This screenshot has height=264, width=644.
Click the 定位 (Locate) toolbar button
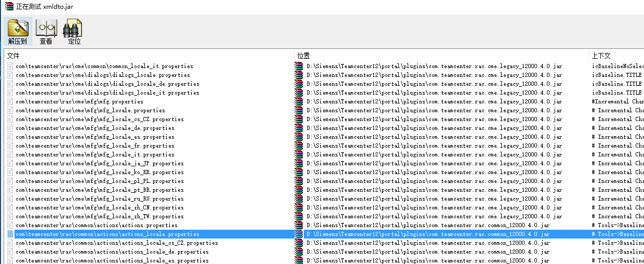tap(74, 32)
